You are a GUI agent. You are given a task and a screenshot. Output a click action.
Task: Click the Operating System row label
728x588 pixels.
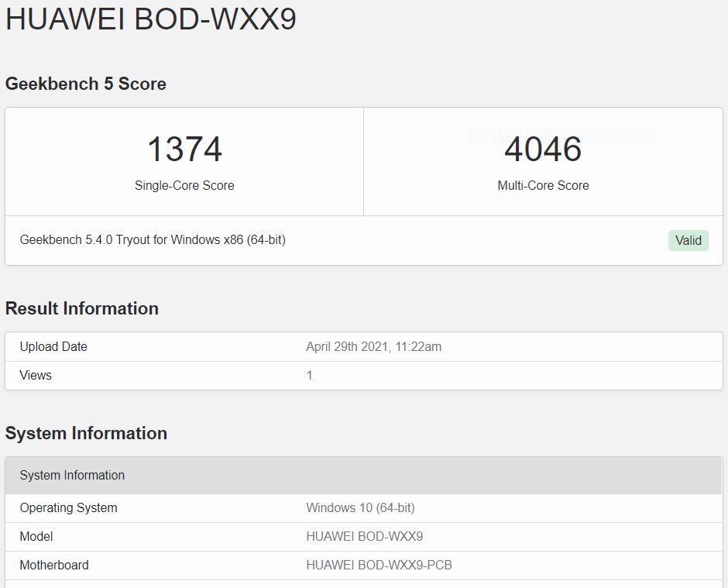[68, 507]
